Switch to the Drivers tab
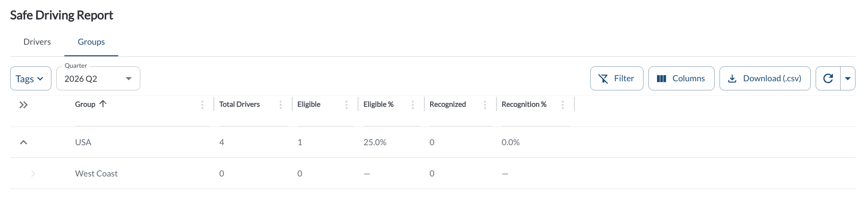Image resolution: width=868 pixels, height=201 pixels. pos(37,42)
